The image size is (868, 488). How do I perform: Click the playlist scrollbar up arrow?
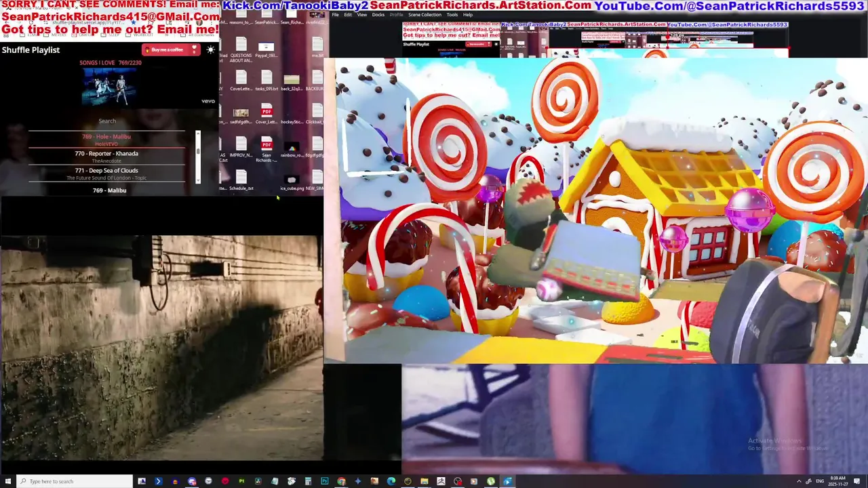(198, 134)
